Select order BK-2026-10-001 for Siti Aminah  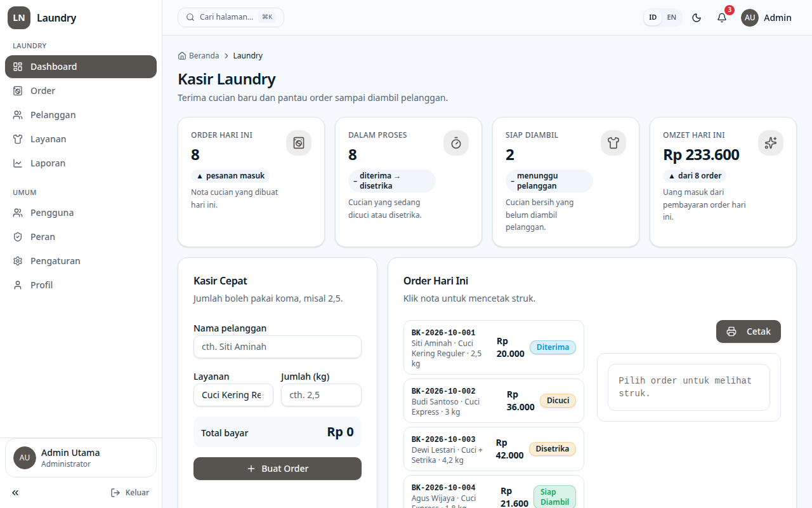(x=494, y=347)
